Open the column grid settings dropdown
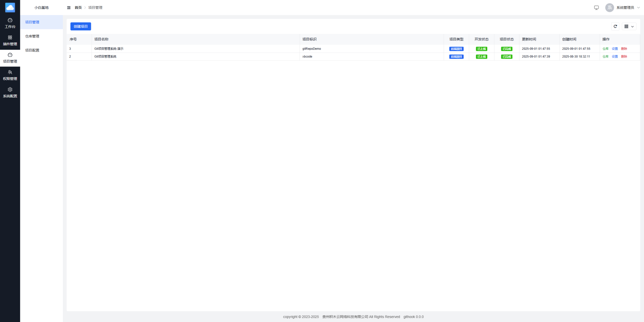 629,26
